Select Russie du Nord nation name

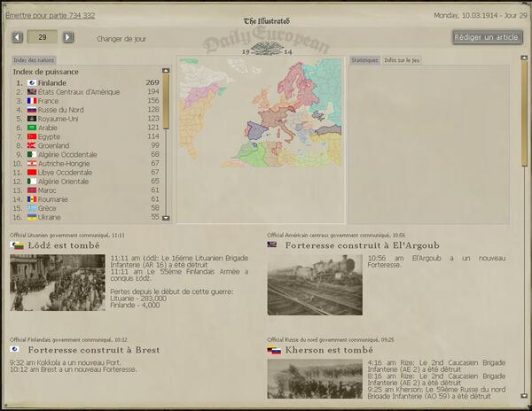(60, 110)
